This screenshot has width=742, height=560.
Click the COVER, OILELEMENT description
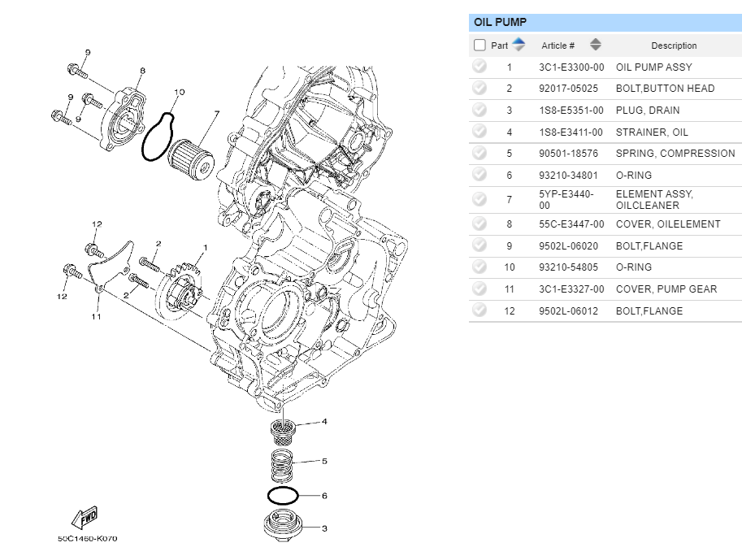point(668,224)
